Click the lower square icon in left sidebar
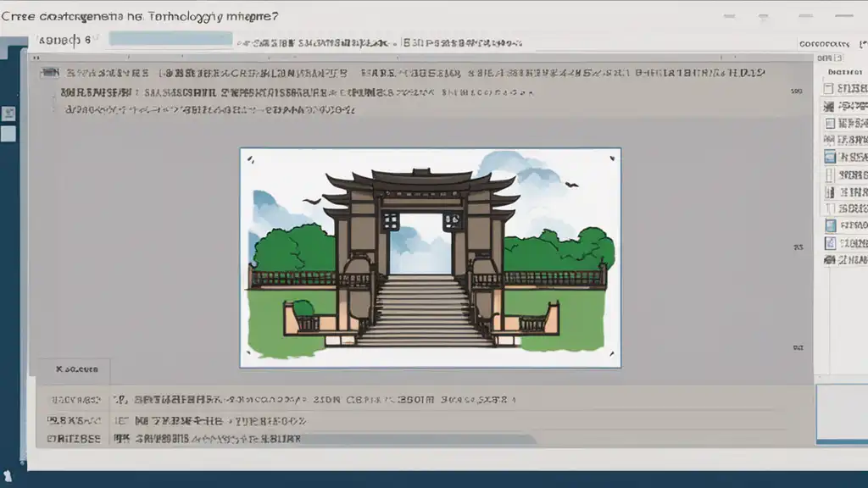Viewport: 868px width, 488px height. click(8, 134)
